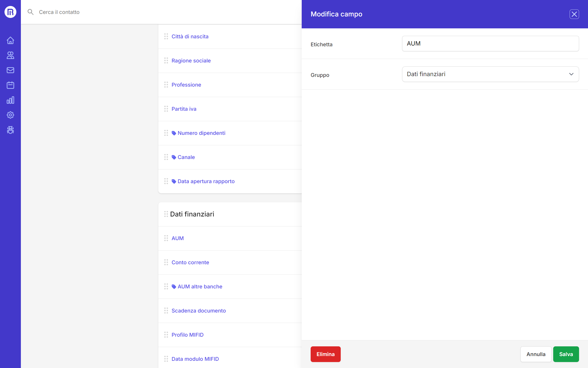The height and width of the screenshot is (368, 588).
Task: Click the Salva button
Action: pyautogui.click(x=566, y=354)
